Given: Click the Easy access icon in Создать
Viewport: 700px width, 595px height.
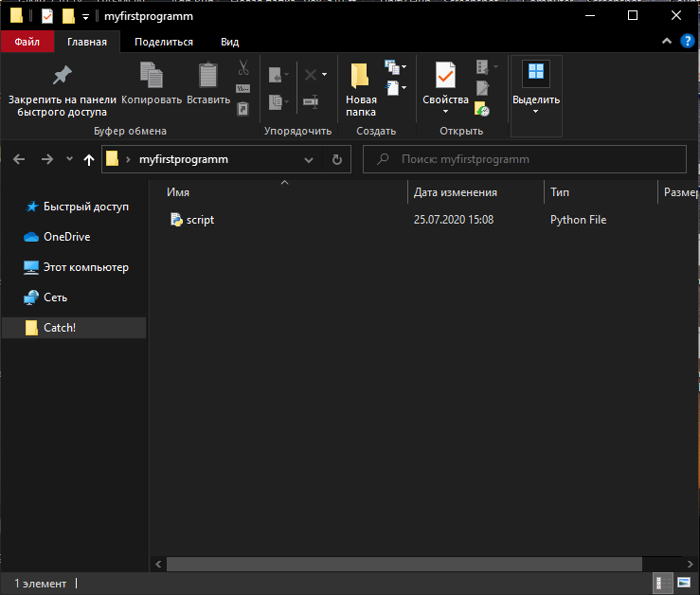Looking at the screenshot, I should pyautogui.click(x=392, y=88).
